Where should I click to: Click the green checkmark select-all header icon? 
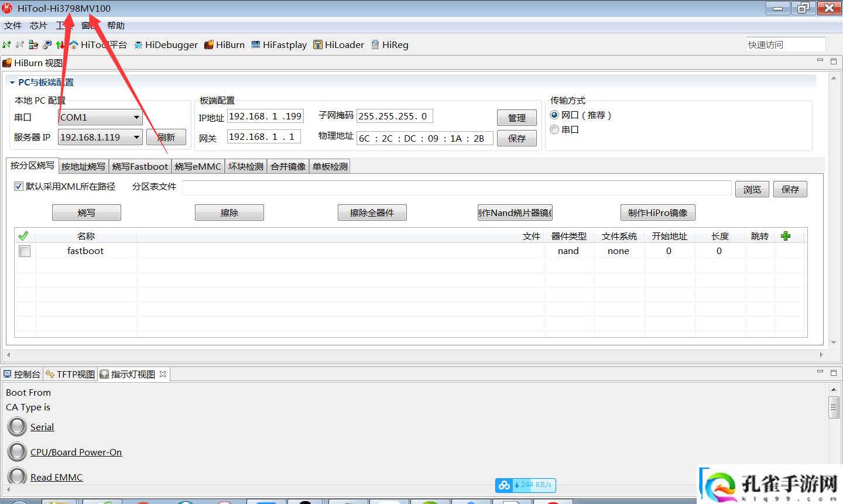tap(23, 236)
